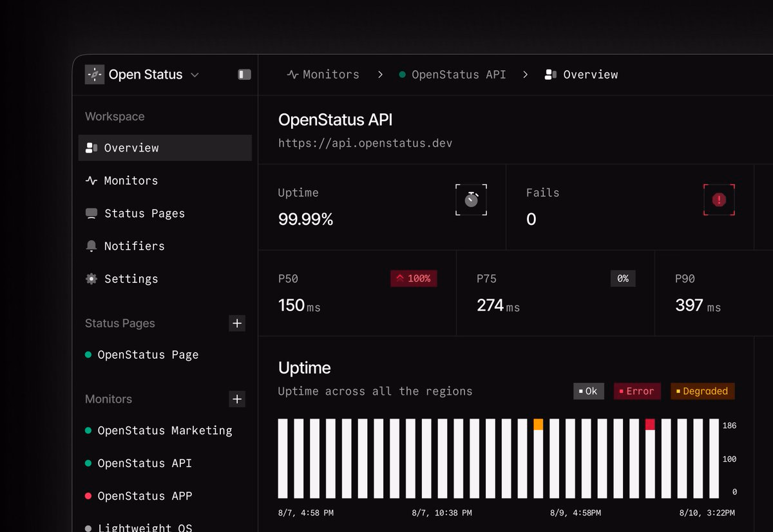The image size is (773, 532).
Task: Click the 8/7, 4:58 PM axis label
Action: [306, 513]
